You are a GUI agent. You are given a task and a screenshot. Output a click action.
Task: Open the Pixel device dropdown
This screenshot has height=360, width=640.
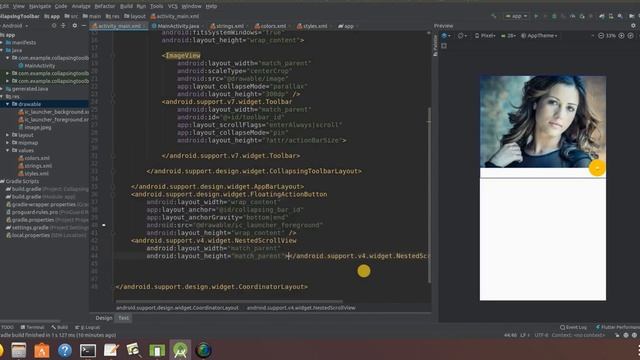click(485, 36)
